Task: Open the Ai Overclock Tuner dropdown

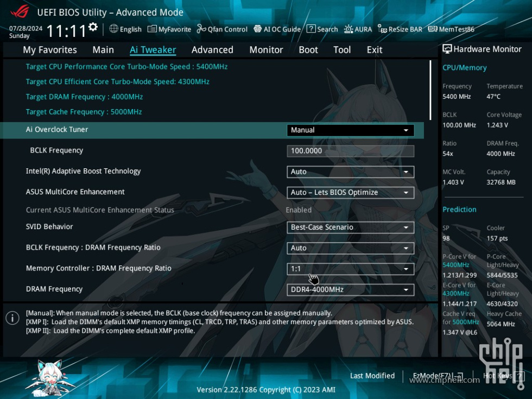Action: point(351,130)
